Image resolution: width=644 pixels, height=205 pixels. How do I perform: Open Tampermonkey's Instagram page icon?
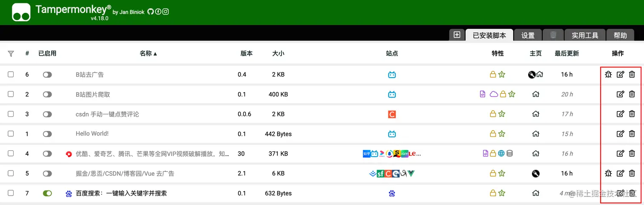(166, 12)
